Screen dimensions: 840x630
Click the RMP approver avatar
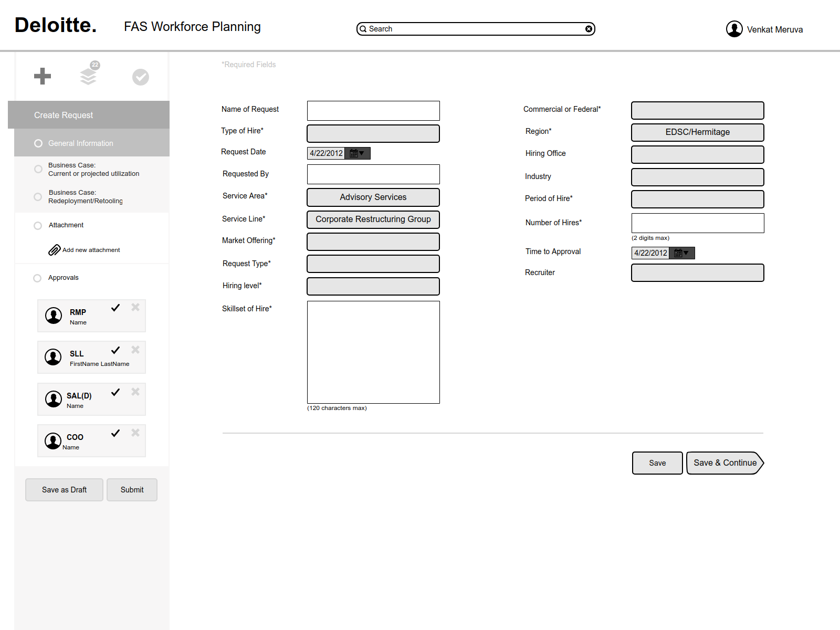point(54,316)
